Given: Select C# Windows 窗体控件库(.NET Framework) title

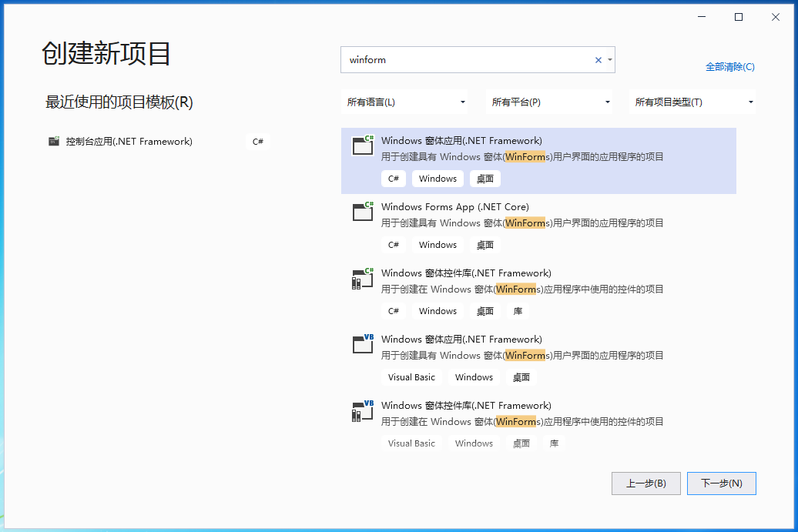Looking at the screenshot, I should tap(466, 273).
